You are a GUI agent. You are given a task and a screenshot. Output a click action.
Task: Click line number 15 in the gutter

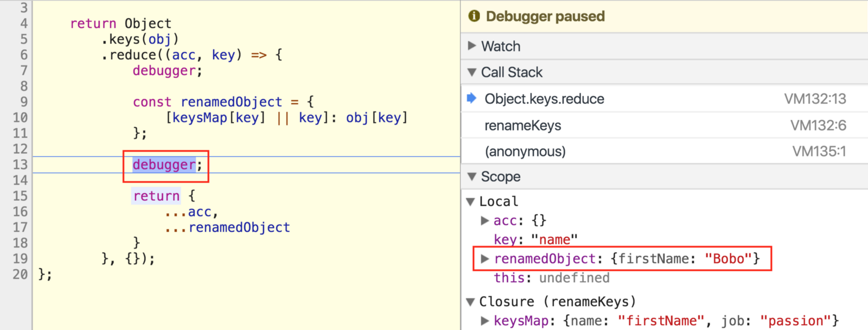click(20, 196)
